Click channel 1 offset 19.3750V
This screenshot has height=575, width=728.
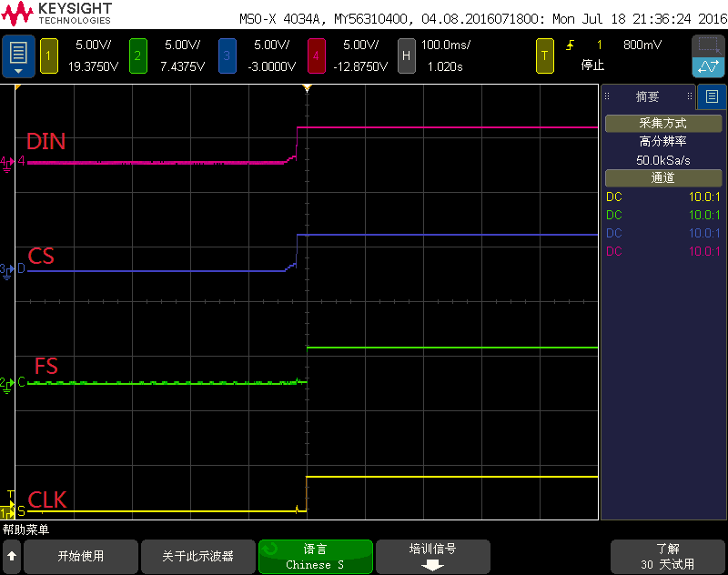[93, 66]
